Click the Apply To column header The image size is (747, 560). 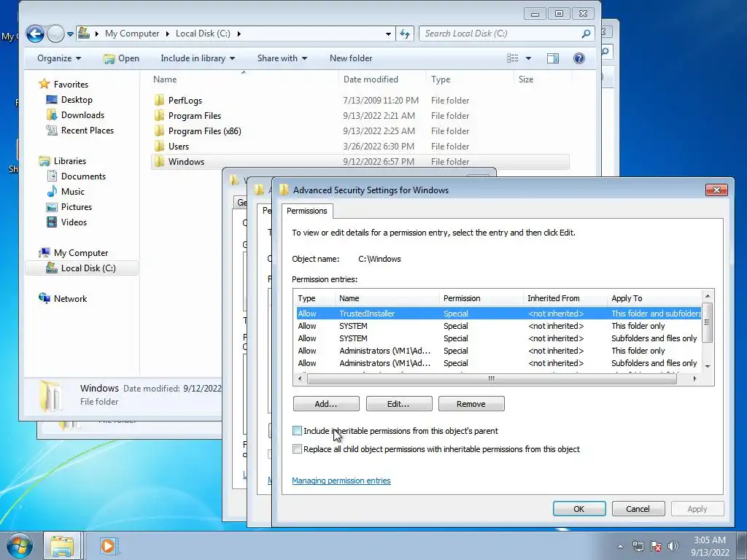click(654, 298)
